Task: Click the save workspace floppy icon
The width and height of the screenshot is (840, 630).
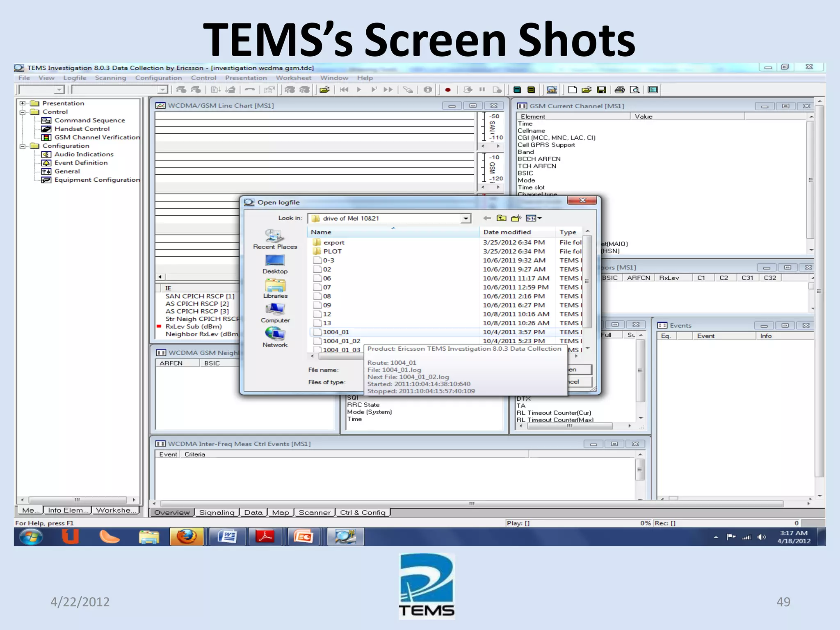Action: point(601,90)
